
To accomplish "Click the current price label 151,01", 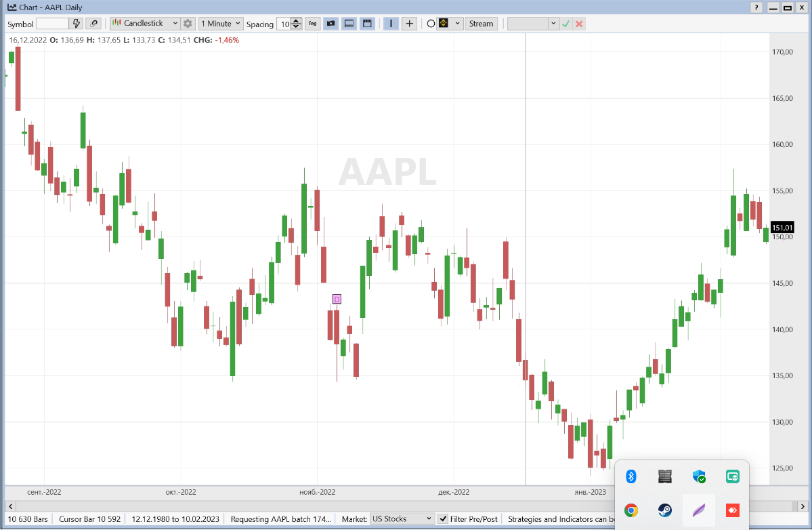I will [782, 228].
